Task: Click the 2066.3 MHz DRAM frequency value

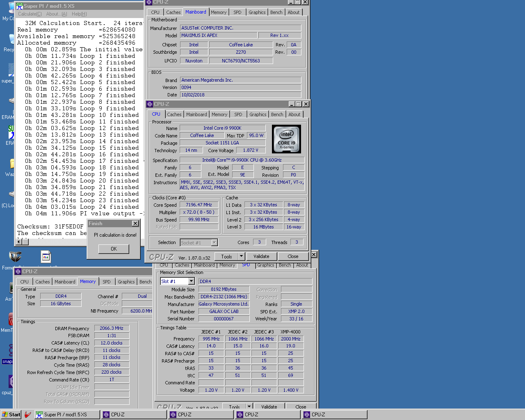Action: (112, 328)
